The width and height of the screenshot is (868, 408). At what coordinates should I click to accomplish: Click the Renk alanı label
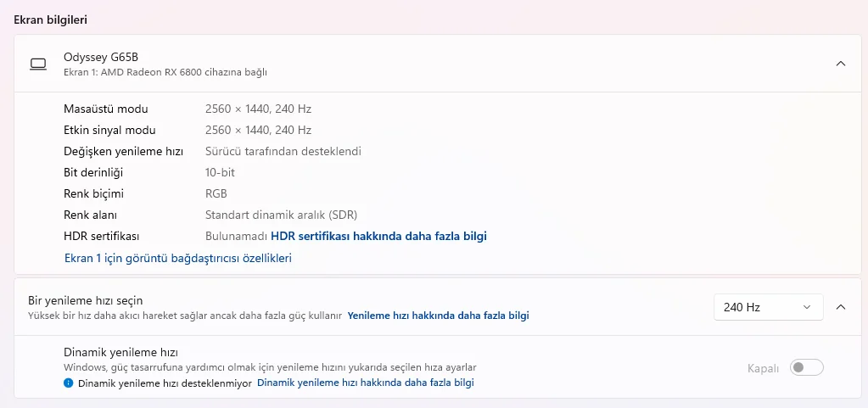90,215
